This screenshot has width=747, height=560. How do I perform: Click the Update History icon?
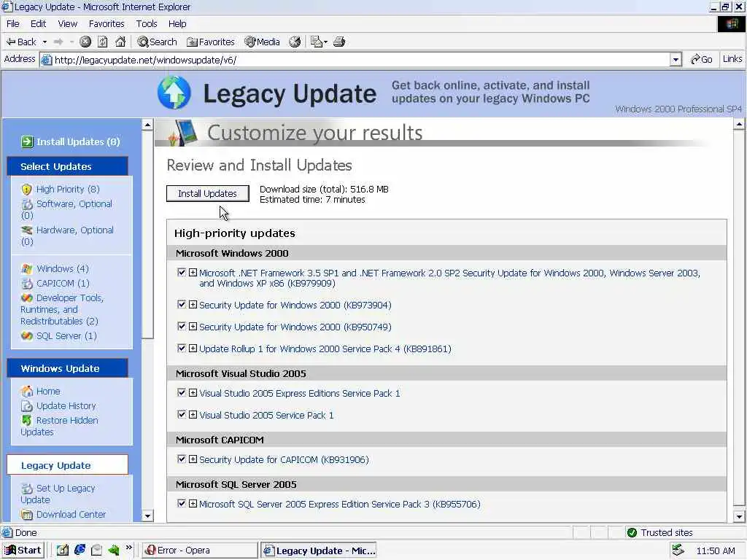point(27,406)
